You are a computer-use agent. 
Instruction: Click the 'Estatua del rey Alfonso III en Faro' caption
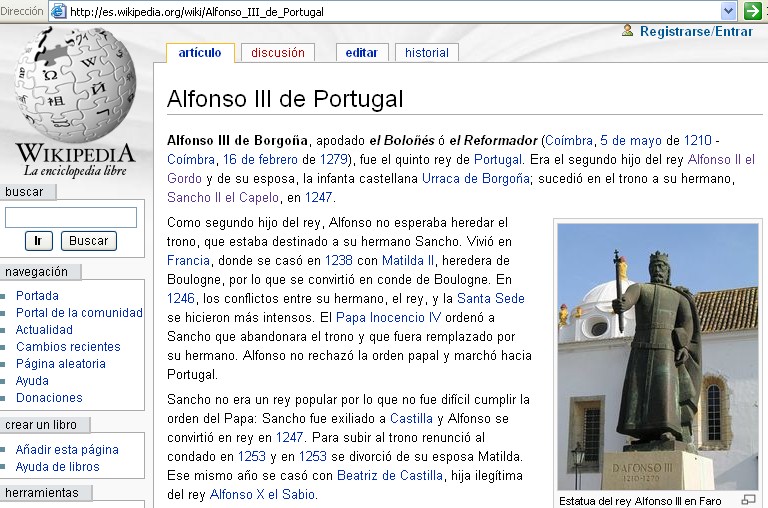coord(640,501)
